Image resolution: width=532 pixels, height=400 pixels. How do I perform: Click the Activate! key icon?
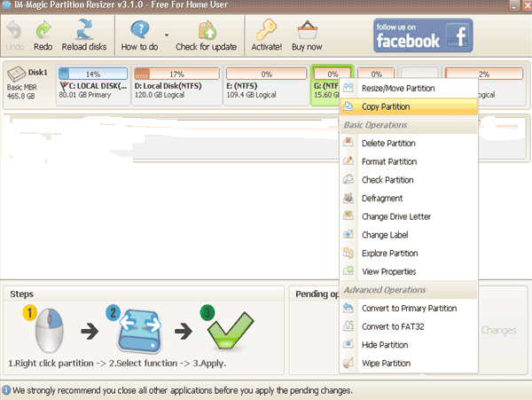point(266,30)
